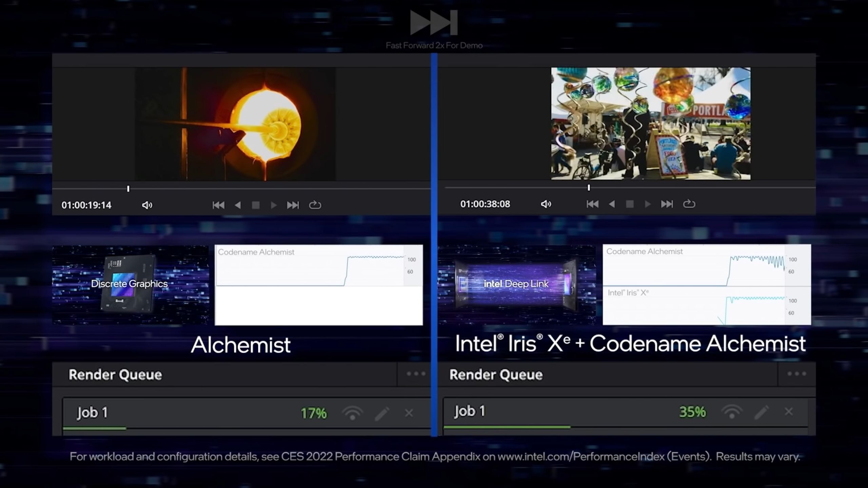Mute audio in right Deep Link viewer
The image size is (868, 488).
pyautogui.click(x=546, y=204)
